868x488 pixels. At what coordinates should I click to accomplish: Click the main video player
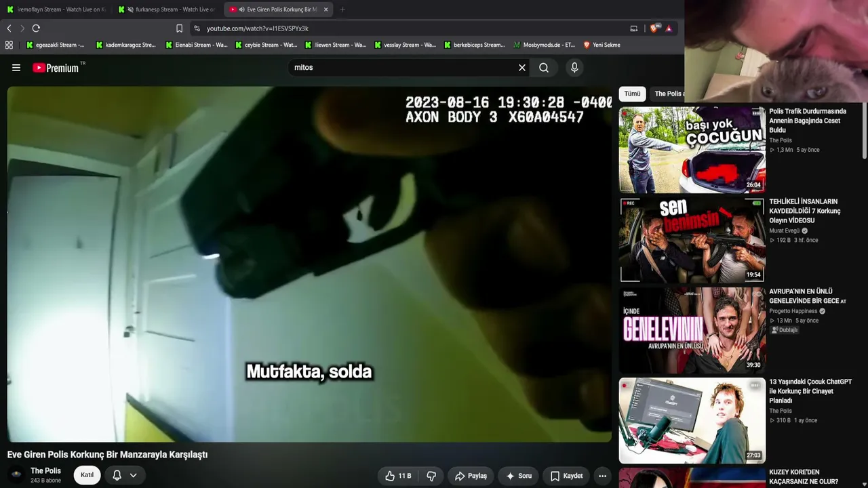pyautogui.click(x=309, y=264)
